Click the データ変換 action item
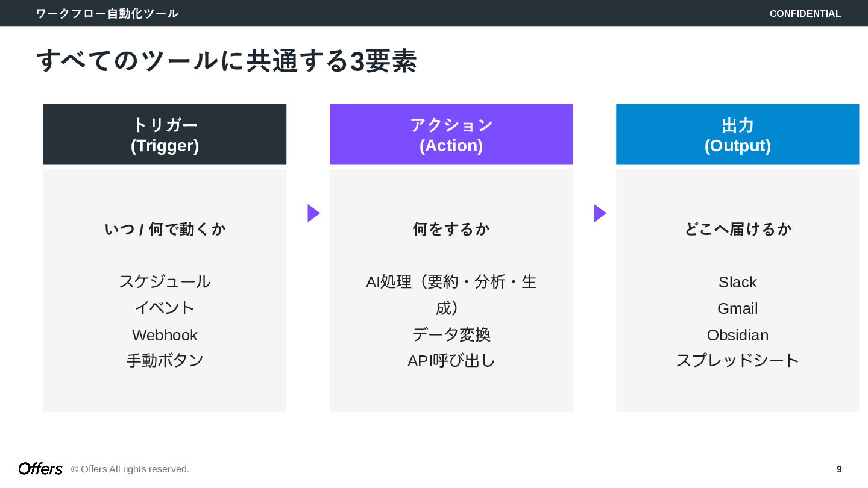This screenshot has height=488, width=868. (x=451, y=334)
